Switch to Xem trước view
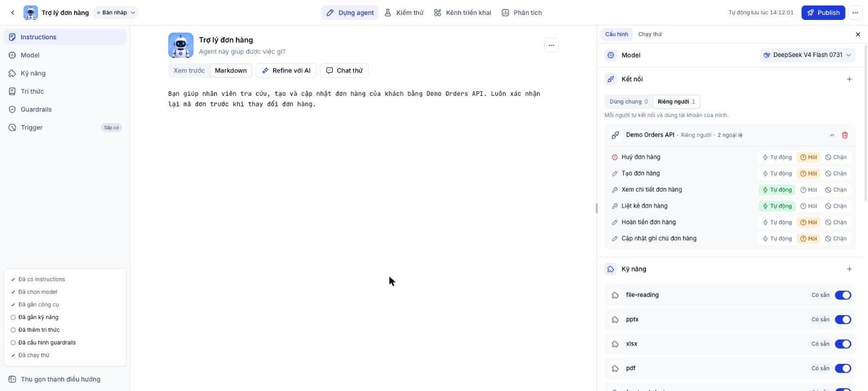The image size is (868, 391). coord(189,70)
